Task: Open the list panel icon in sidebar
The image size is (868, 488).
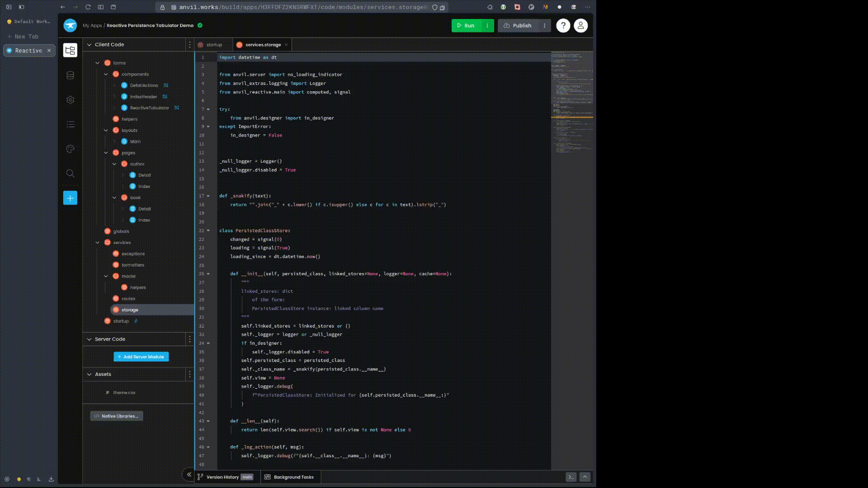Action: click(x=70, y=124)
